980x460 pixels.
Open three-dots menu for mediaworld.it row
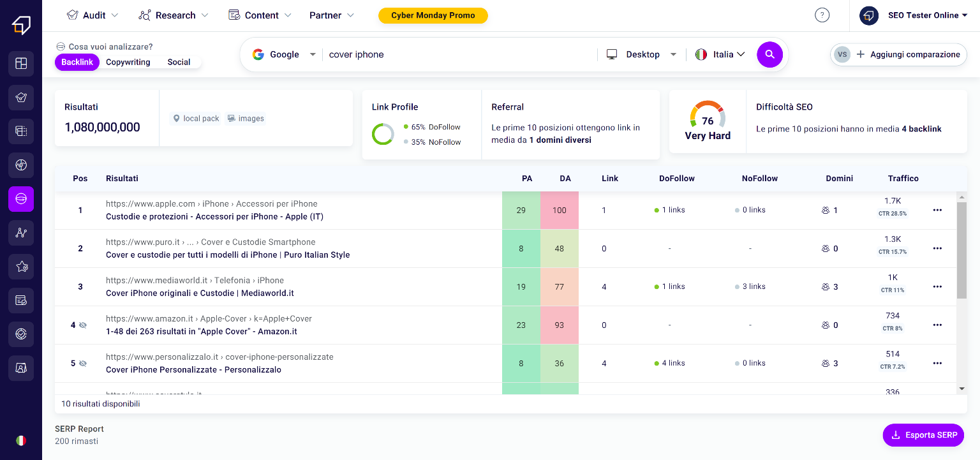(937, 286)
